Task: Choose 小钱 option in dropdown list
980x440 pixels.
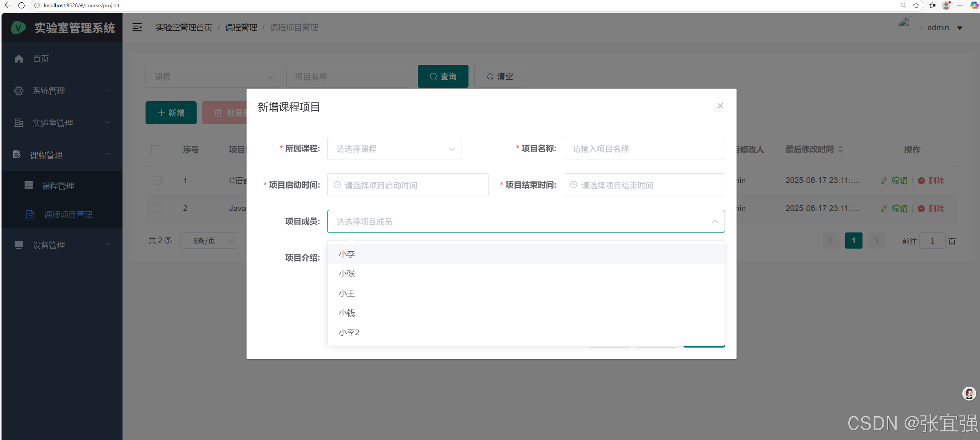Action: pos(347,313)
